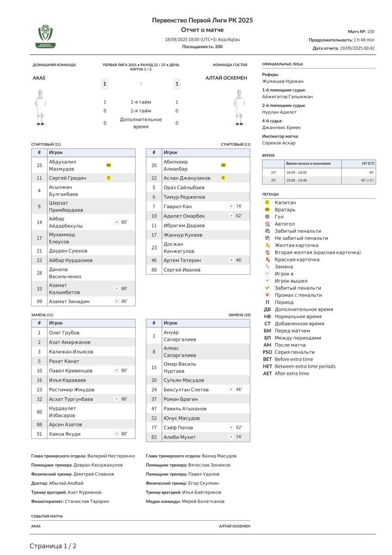The width and height of the screenshot is (392, 555).
Task: Click the Автогол icon in the legend
Action: click(267, 224)
